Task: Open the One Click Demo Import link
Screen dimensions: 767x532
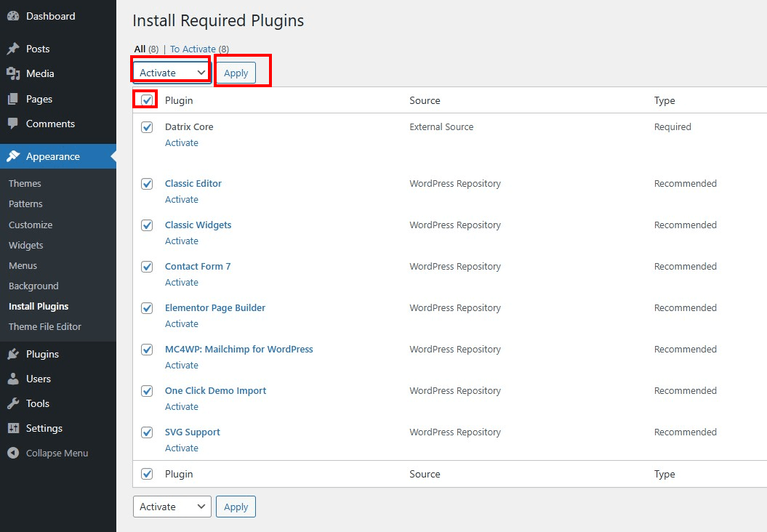Action: [215, 391]
